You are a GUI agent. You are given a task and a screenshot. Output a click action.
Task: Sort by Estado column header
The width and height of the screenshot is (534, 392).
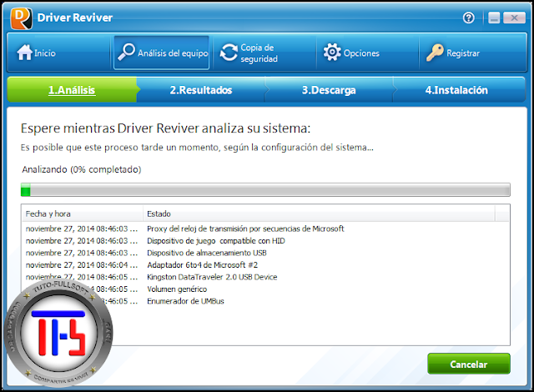tap(319, 214)
